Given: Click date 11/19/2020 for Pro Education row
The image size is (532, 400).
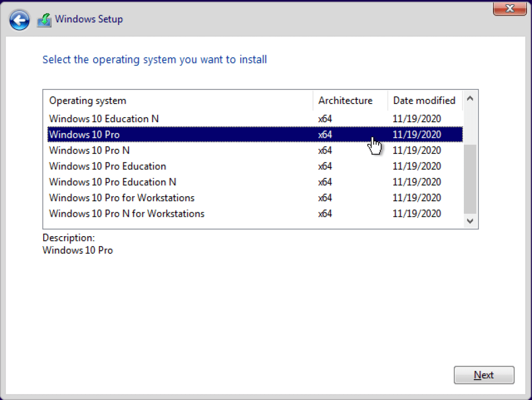Looking at the screenshot, I should [x=417, y=166].
